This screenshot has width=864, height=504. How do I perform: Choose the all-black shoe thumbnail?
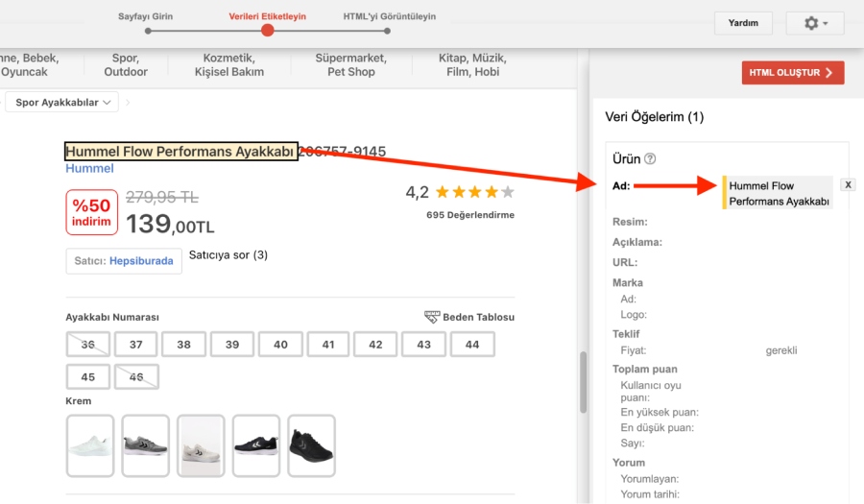[x=311, y=445]
